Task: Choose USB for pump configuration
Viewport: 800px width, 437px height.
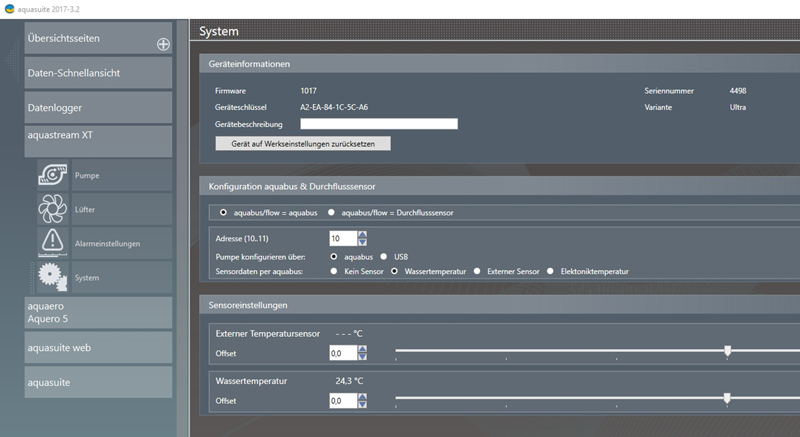Action: (384, 256)
